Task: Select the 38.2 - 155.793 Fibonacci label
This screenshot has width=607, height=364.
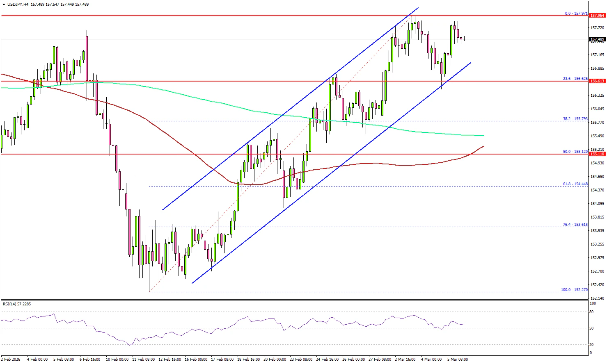Action: pos(575,119)
